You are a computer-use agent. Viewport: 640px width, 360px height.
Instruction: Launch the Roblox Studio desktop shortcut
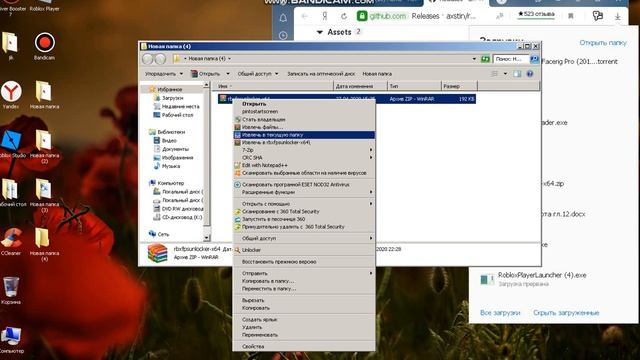click(11, 144)
